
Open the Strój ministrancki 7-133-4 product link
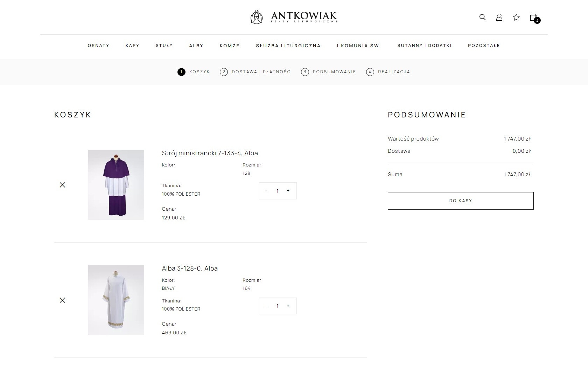point(210,153)
